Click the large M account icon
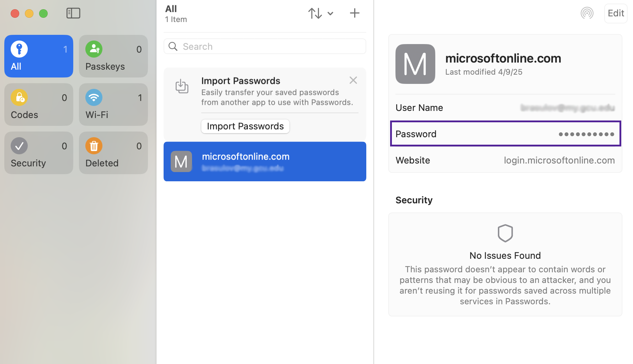This screenshot has width=633, height=364. 415,64
